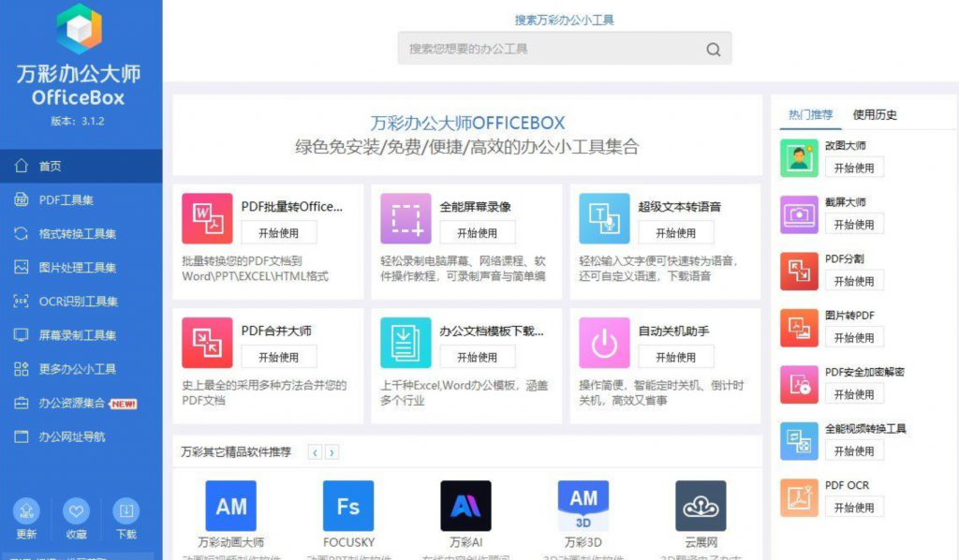This screenshot has width=959, height=560.
Task: Show previous recommended software with left arrow
Action: pos(315,452)
